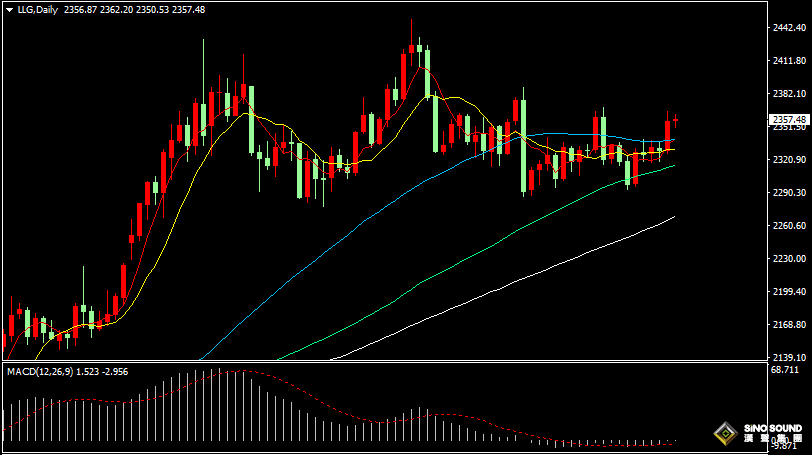812x455 pixels.
Task: Click the 2139.10 price axis label
Action: (x=789, y=358)
